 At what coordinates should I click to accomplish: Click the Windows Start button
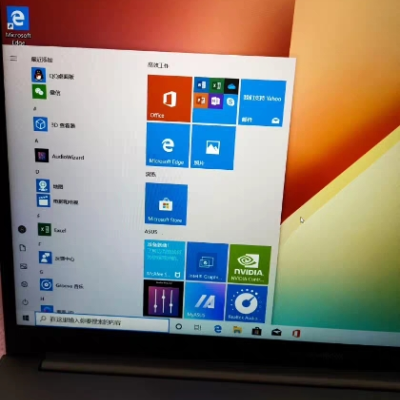[x=26, y=318]
